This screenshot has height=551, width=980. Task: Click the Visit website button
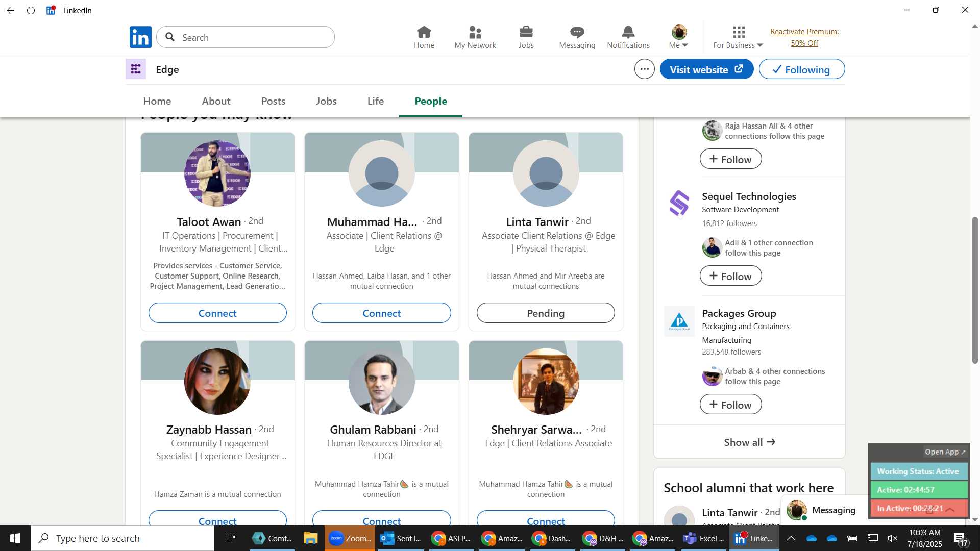706,69
